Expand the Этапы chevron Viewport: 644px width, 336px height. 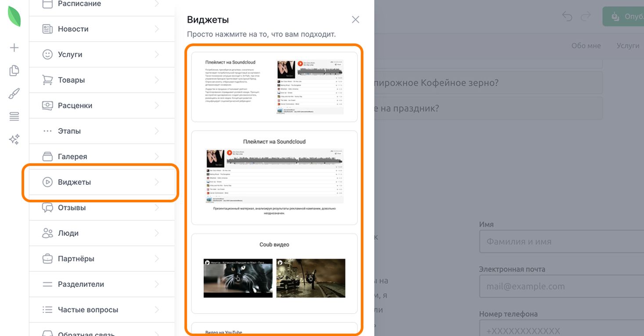157,131
